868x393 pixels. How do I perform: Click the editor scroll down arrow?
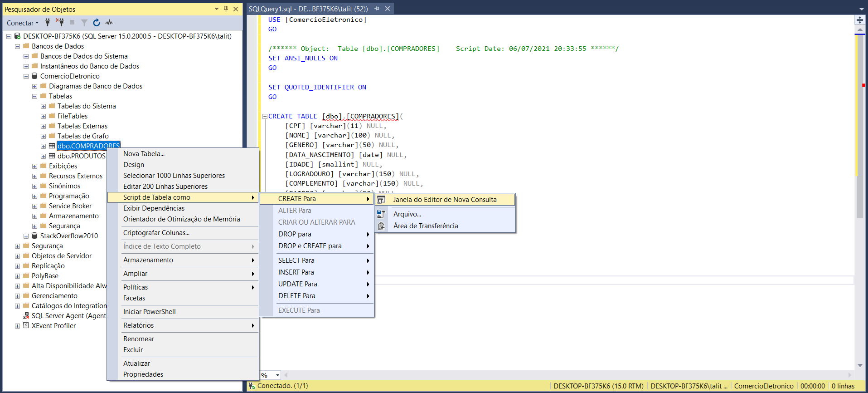tap(860, 365)
